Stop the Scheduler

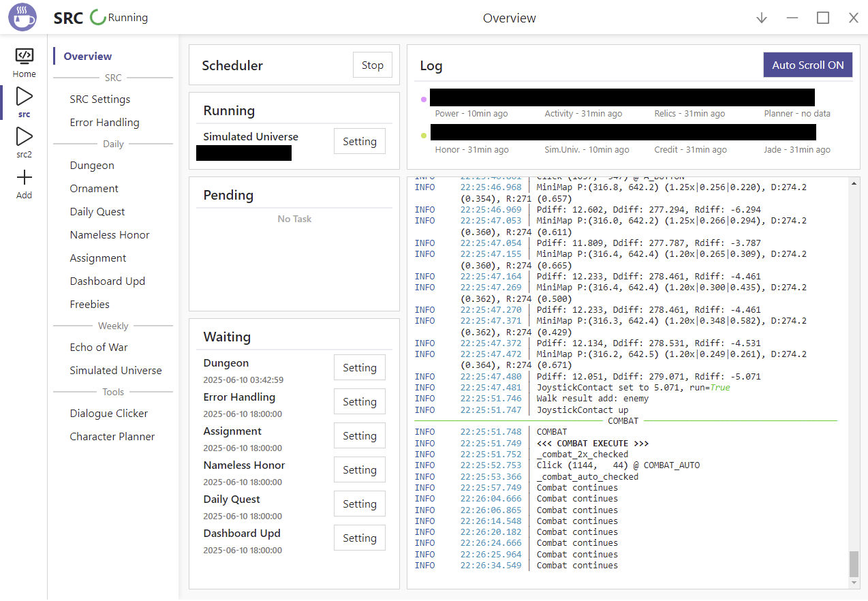373,65
